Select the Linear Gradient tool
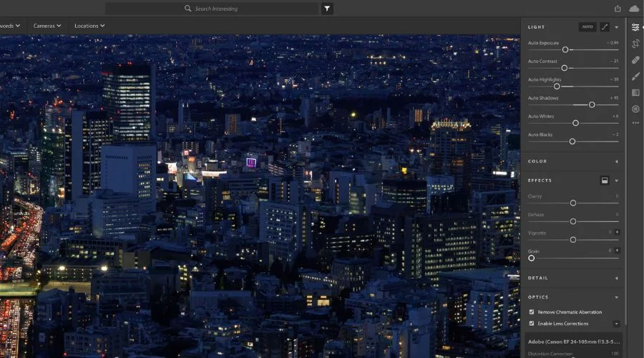 (635, 92)
